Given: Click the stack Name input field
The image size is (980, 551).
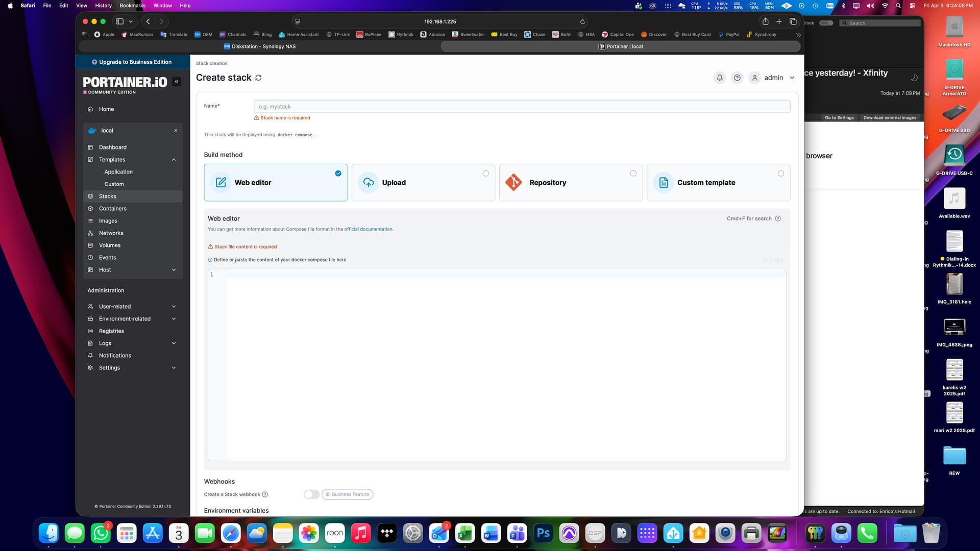Looking at the screenshot, I should (x=521, y=107).
